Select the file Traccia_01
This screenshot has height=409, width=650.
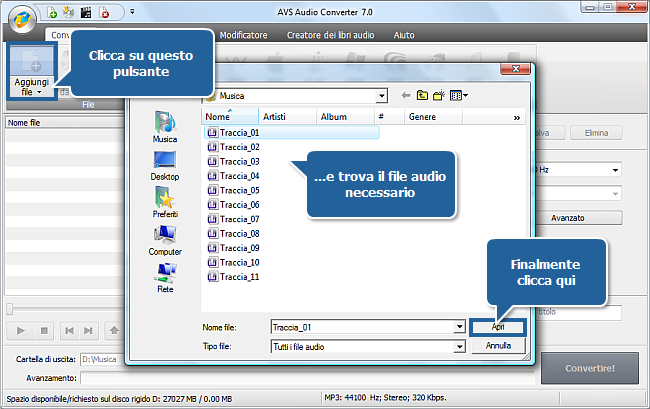coord(291,133)
